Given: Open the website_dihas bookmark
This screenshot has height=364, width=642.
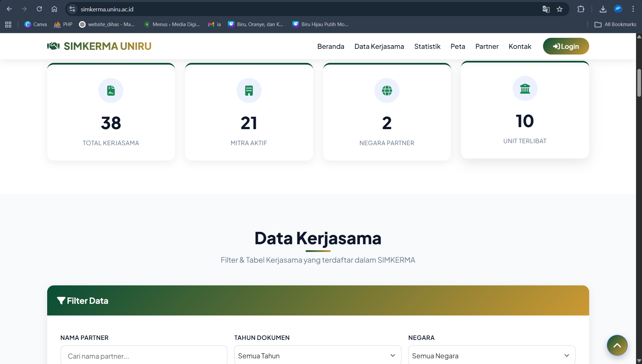Looking at the screenshot, I should [x=107, y=24].
